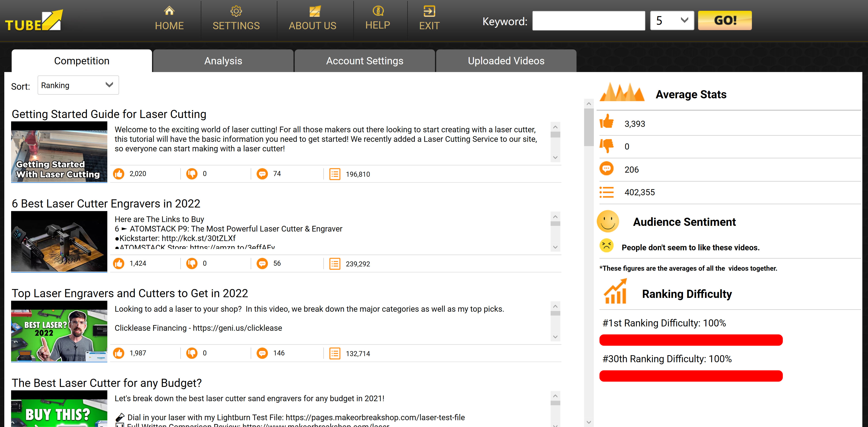868x427 pixels.
Task: Click Best Laser Cutter Budget description scroll-up arrow
Action: point(555,396)
